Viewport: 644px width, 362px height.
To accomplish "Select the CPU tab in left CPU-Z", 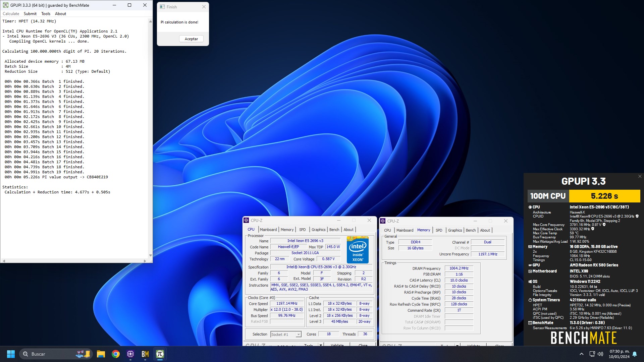I will click(x=251, y=230).
